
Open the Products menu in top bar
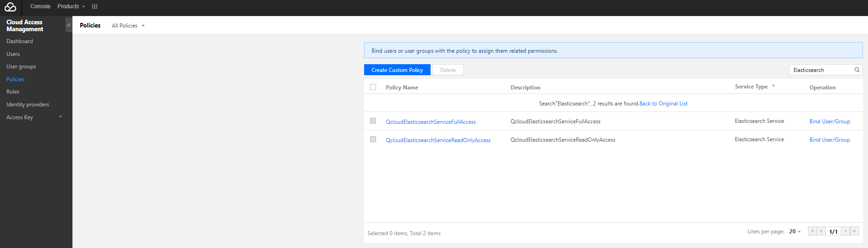[71, 6]
